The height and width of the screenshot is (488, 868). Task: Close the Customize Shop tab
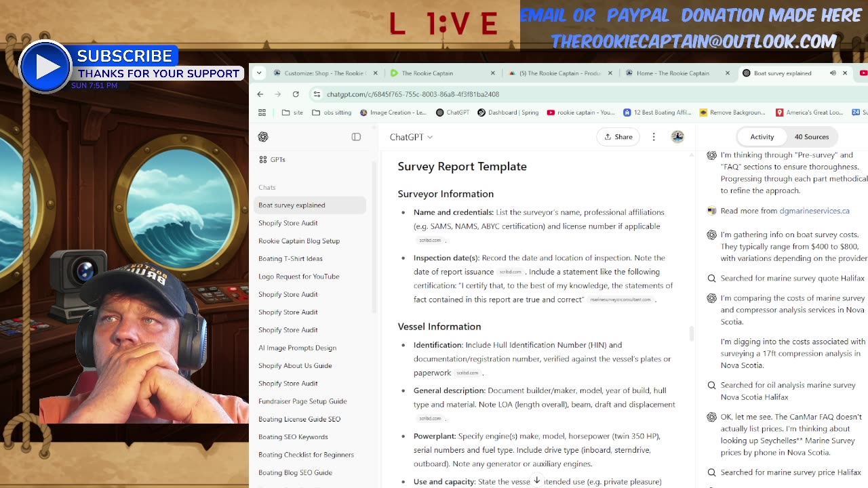376,73
